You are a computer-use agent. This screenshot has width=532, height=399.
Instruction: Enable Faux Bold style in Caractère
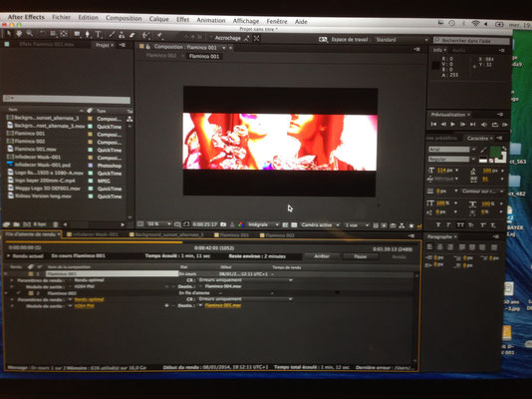(437, 224)
